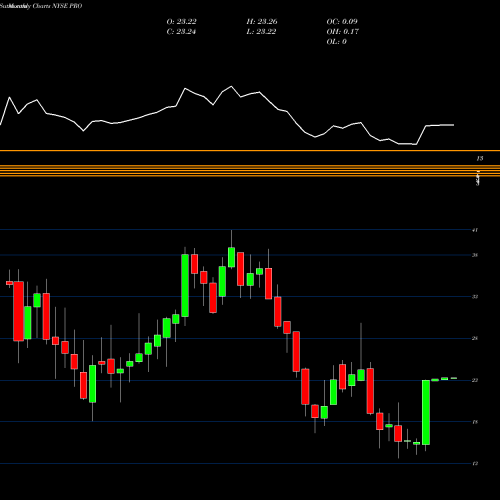Click the 'OL: 0' reading
Screen dimensions: 500x500
coord(337,42)
